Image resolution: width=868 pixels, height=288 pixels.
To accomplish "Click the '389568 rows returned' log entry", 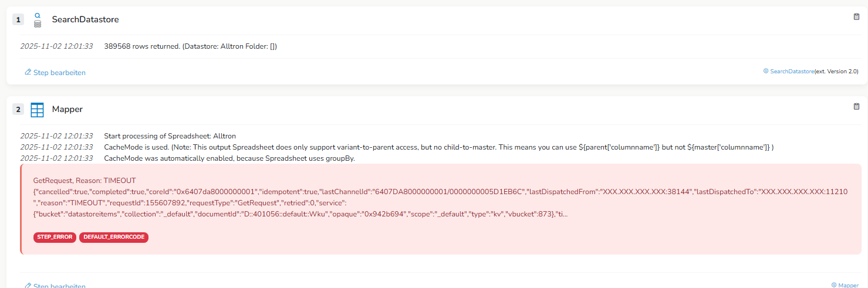I will pyautogui.click(x=190, y=46).
